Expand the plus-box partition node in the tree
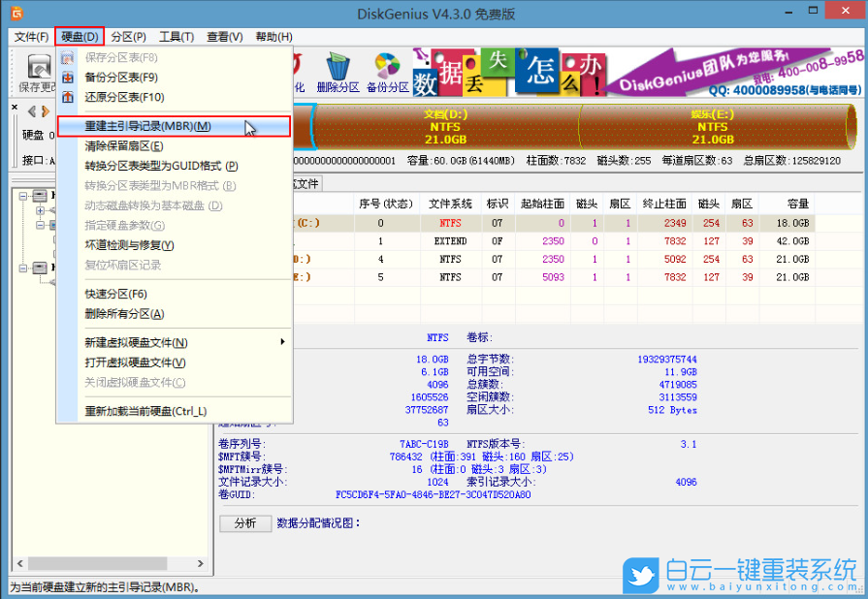Viewport: 868px width, 599px height. [39, 210]
